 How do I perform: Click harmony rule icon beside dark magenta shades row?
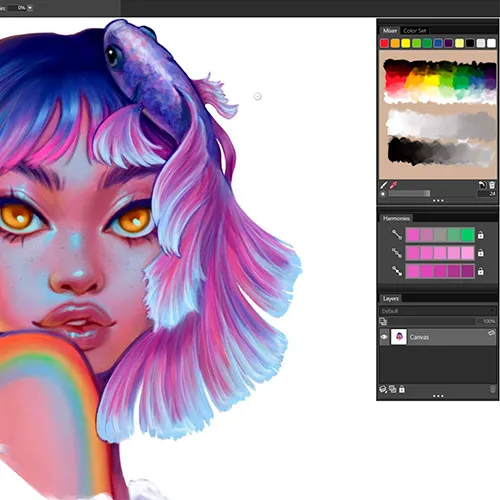tap(397, 271)
